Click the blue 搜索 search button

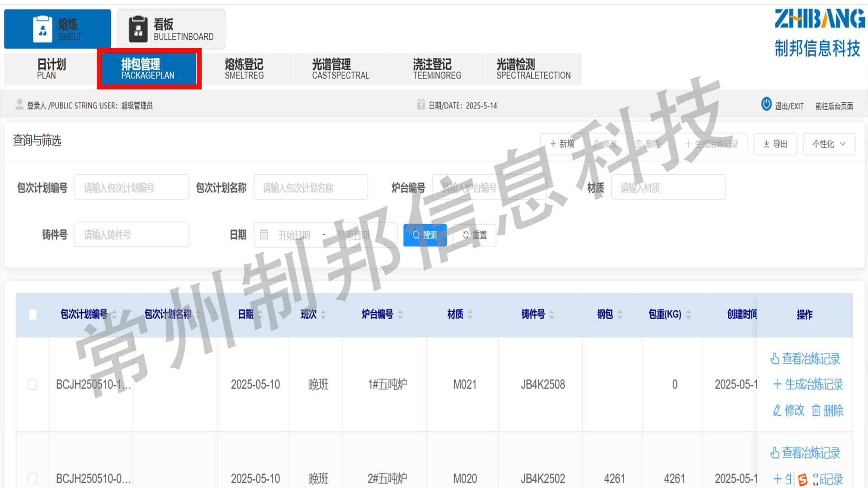click(x=425, y=235)
